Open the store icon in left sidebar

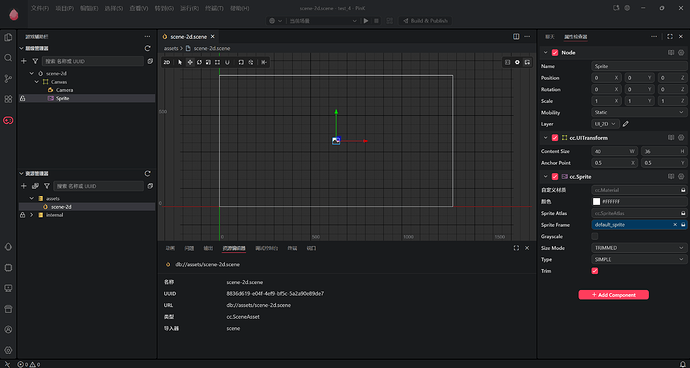[x=8, y=309]
